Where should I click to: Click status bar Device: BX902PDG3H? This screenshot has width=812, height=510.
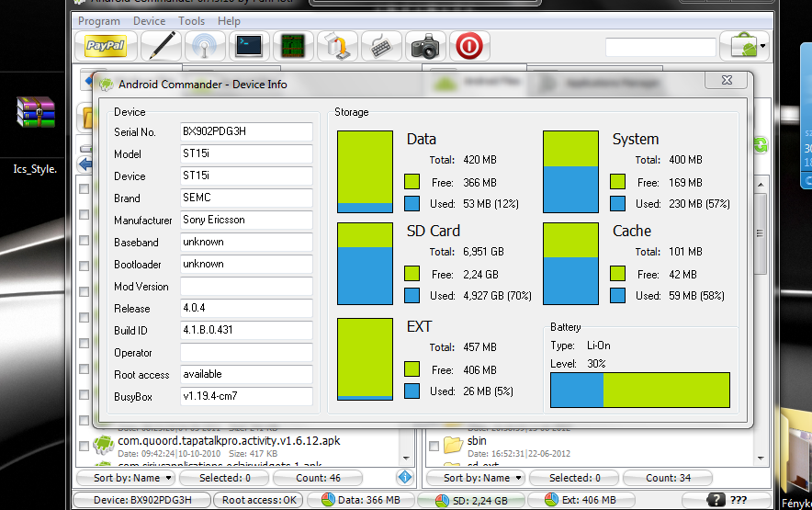pos(142,500)
